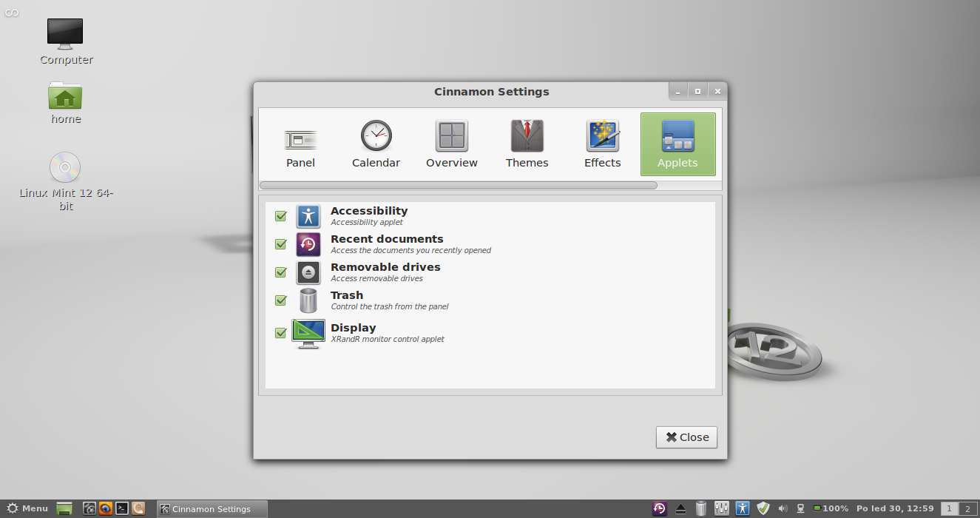Open the network connection icon in panel
This screenshot has width=980, height=518.
[x=800, y=508]
